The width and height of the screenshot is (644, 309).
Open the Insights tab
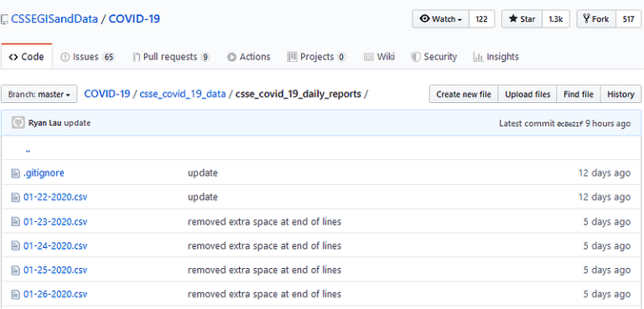point(496,57)
